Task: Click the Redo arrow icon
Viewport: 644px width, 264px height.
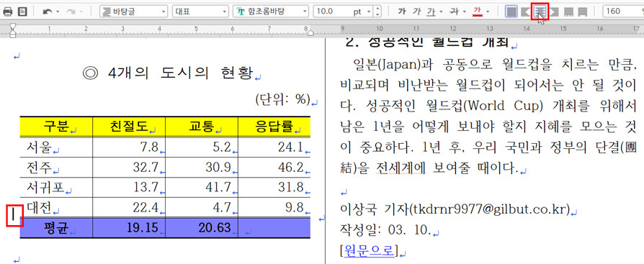Action: click(71, 12)
